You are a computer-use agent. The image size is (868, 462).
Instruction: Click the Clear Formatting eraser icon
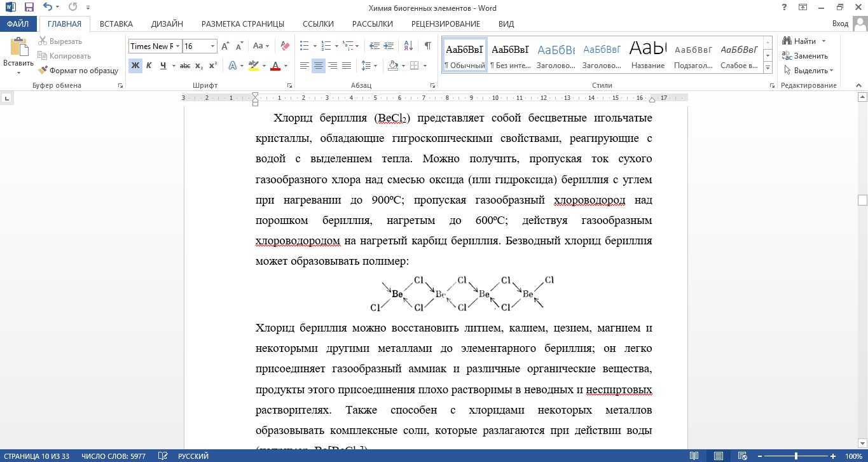click(x=285, y=46)
